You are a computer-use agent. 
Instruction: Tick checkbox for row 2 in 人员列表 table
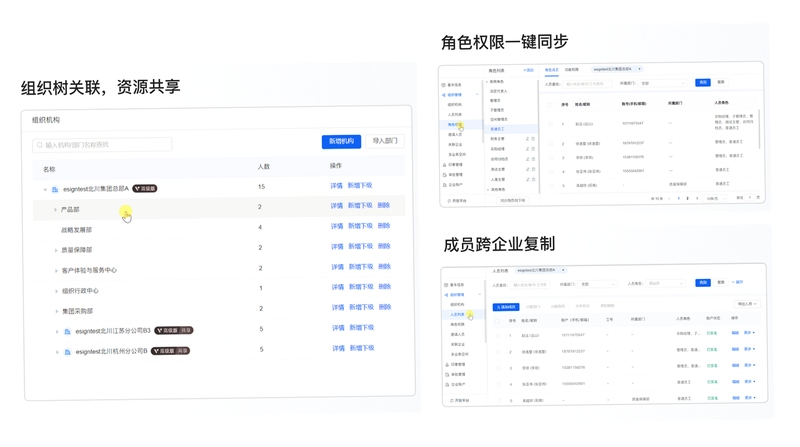(498, 352)
